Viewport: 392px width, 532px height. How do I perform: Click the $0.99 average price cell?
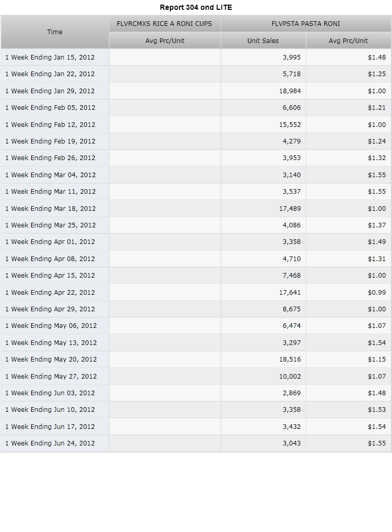pos(349,292)
